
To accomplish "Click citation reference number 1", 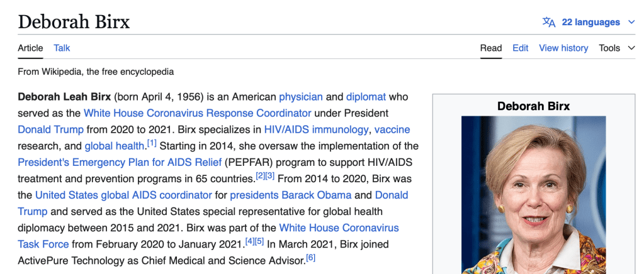I will 152,143.
